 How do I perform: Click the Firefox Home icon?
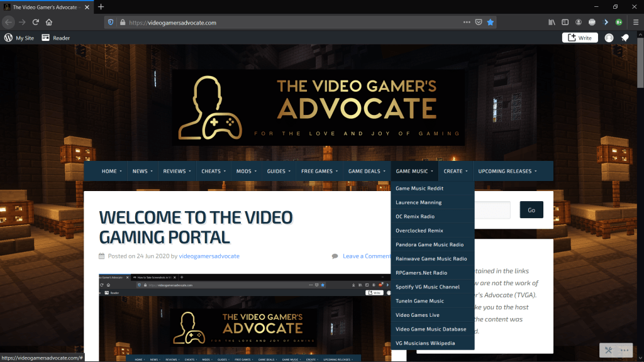pos(49,22)
